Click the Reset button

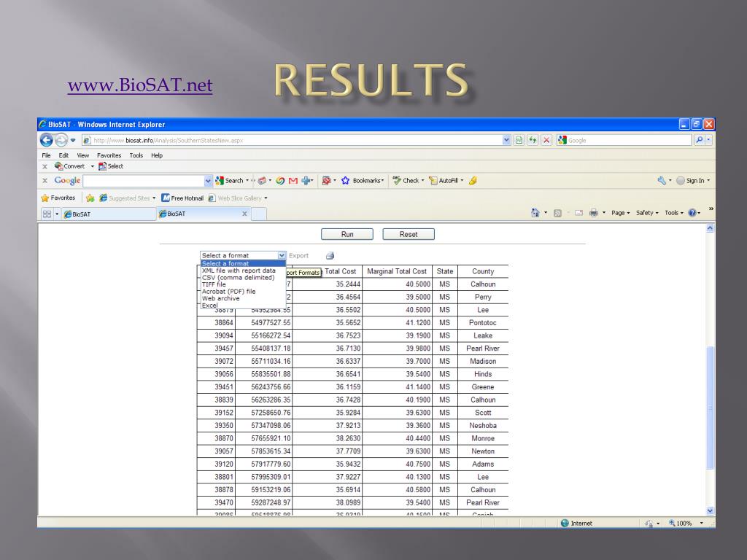click(x=409, y=234)
